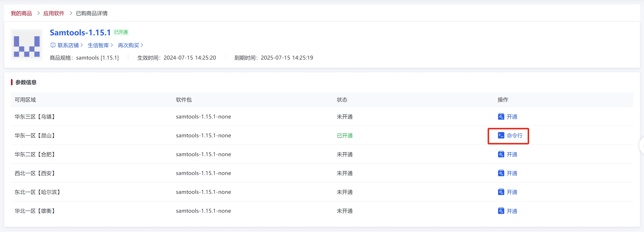Click the contact store chat icon

point(53,45)
